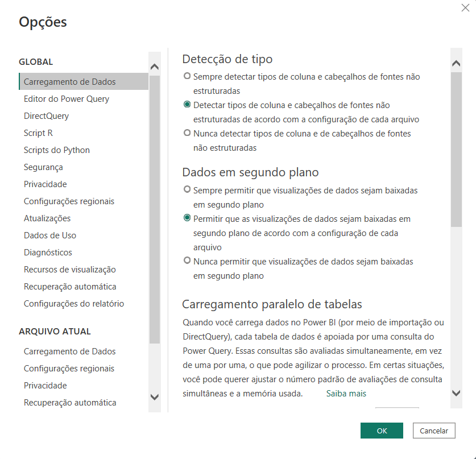The width and height of the screenshot is (476, 459).
Task: Open Configurações do relatório settings
Action: coord(74,304)
